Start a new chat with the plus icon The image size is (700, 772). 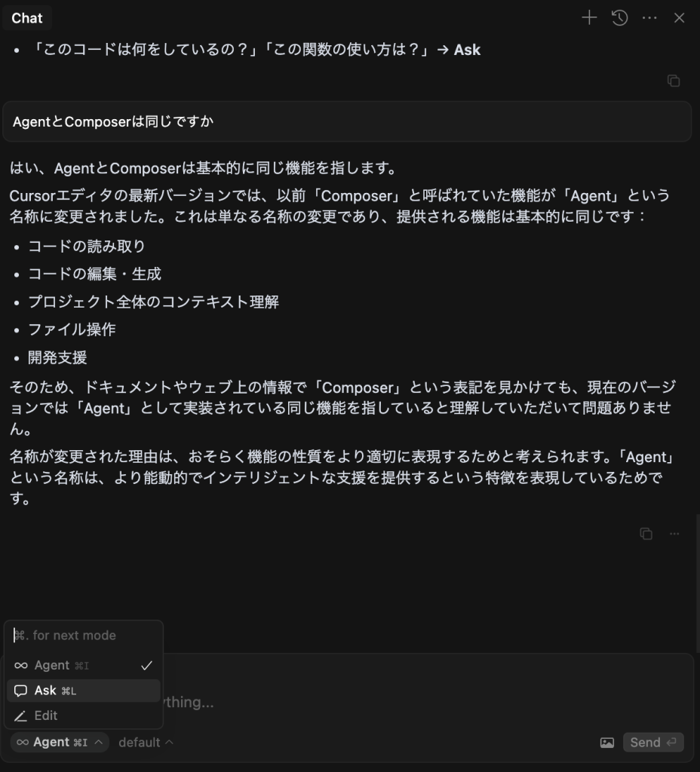589,18
